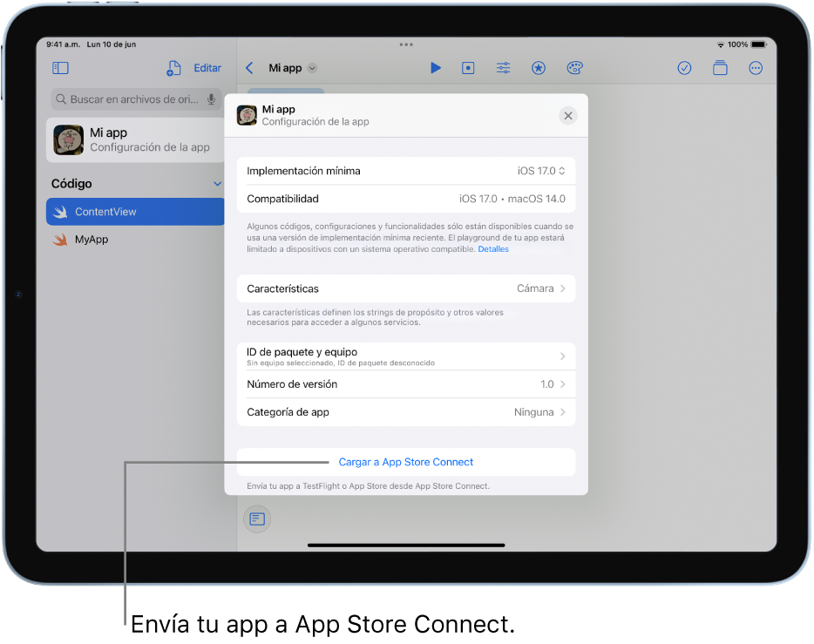814x644 pixels.
Task: Select the MyApp file
Action: [x=135, y=240]
